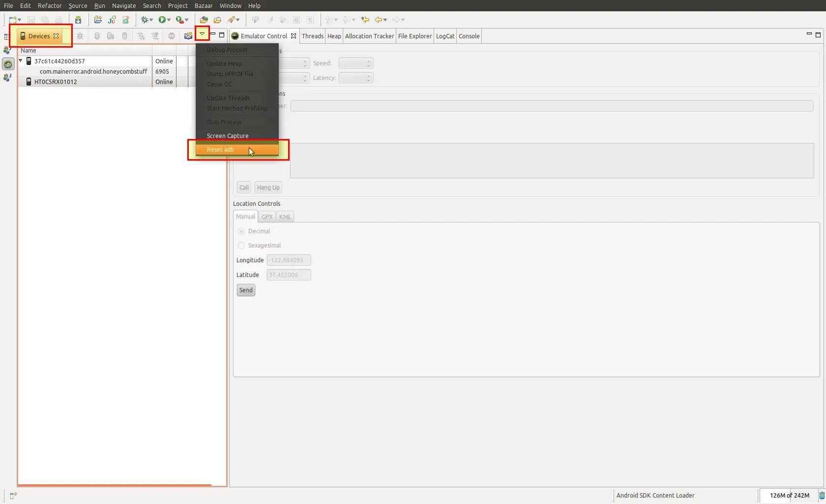The height and width of the screenshot is (504, 826).
Task: Open the Run configurations dropdown arrow
Action: [169, 20]
